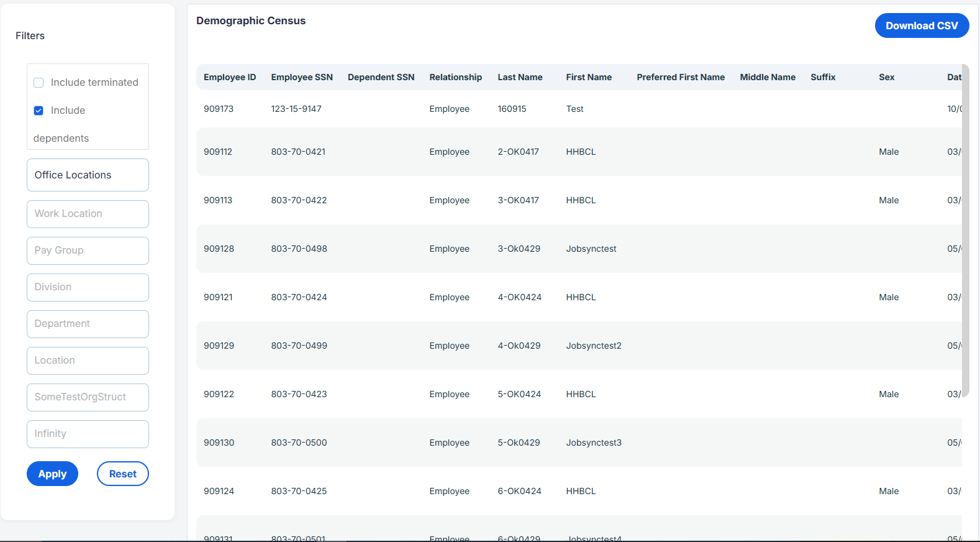Select SSN 803-70-0500 cell
980x542 pixels.
[299, 443]
